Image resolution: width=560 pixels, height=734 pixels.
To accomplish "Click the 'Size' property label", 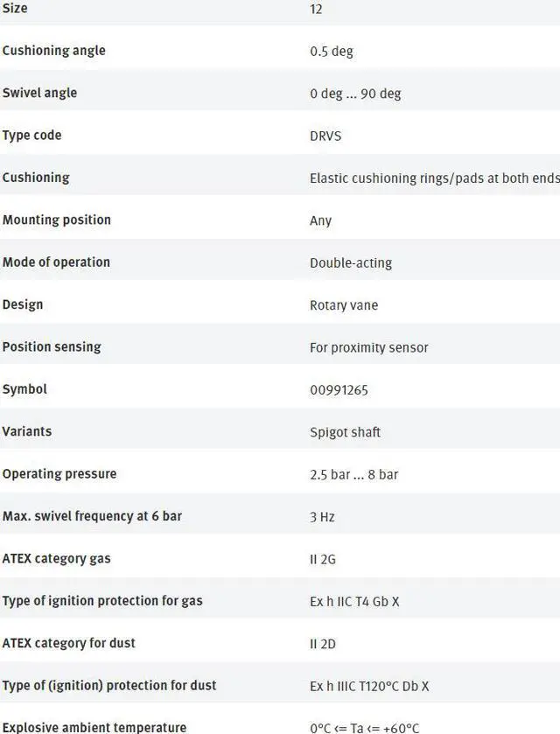I will [x=15, y=9].
